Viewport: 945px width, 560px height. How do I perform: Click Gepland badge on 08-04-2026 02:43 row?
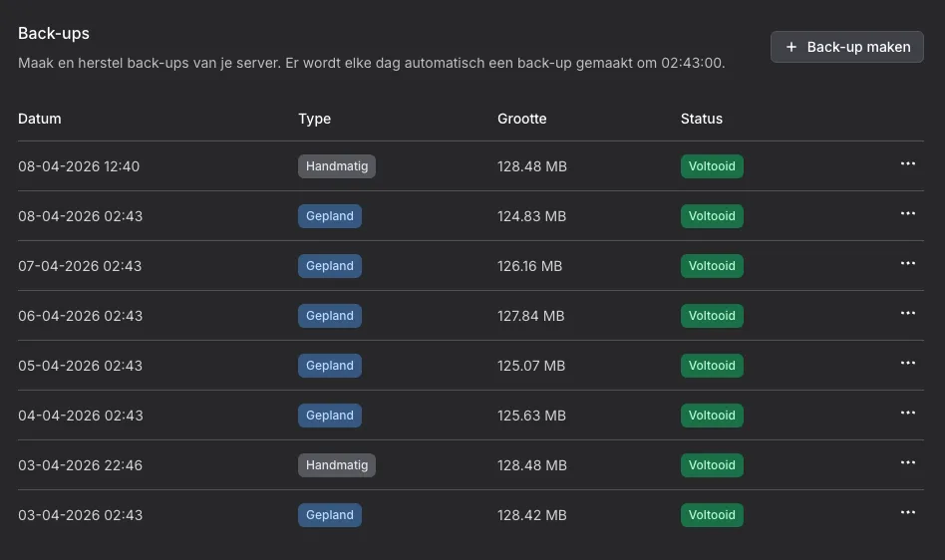(330, 216)
